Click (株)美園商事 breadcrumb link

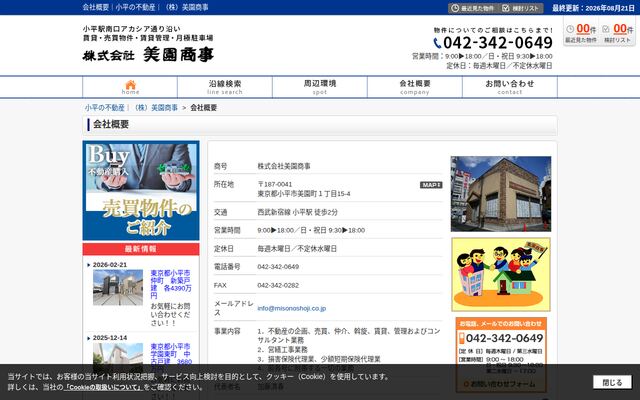pyautogui.click(x=156, y=108)
